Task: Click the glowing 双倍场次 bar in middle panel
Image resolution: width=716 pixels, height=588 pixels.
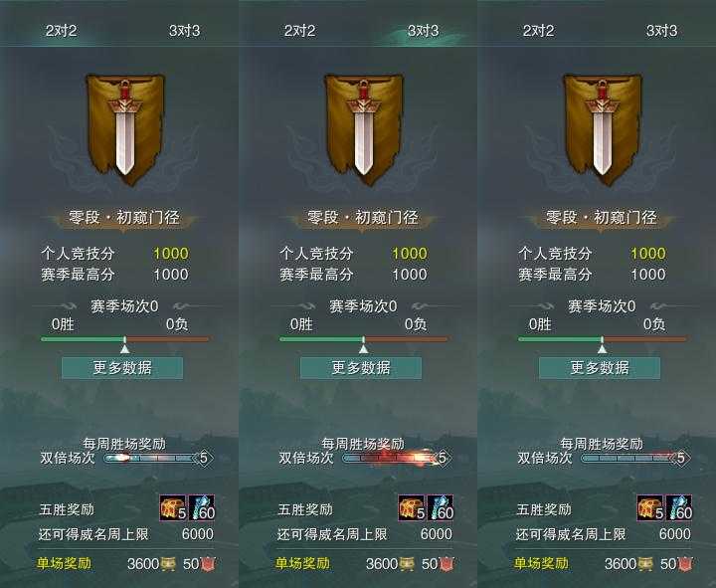Action: [x=397, y=458]
